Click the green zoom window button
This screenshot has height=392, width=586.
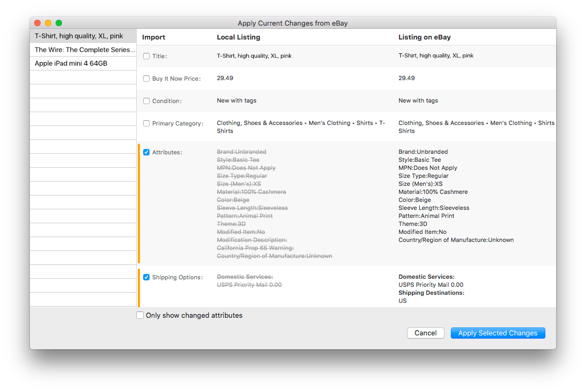point(59,23)
